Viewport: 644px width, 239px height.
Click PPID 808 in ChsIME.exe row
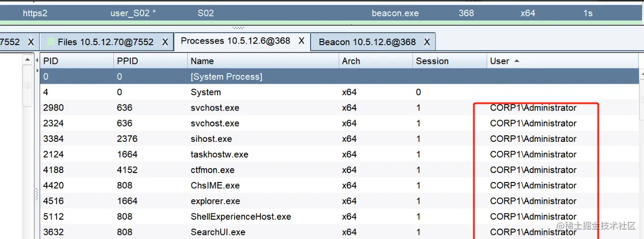click(125, 185)
